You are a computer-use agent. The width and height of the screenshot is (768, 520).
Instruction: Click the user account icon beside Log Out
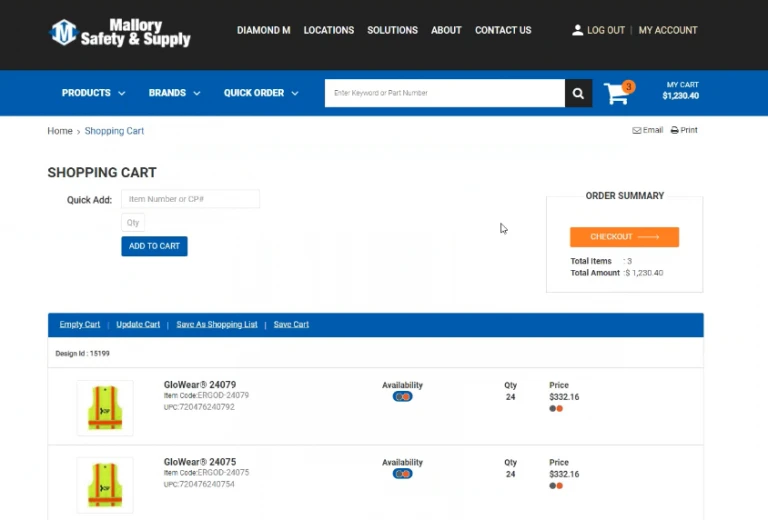[x=577, y=30]
